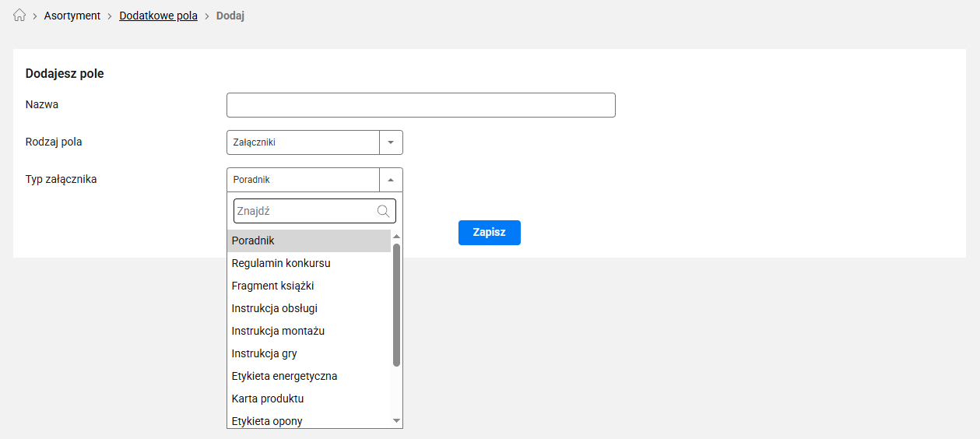Click the Załączniki combo box
This screenshot has height=439, width=980.
(314, 142)
